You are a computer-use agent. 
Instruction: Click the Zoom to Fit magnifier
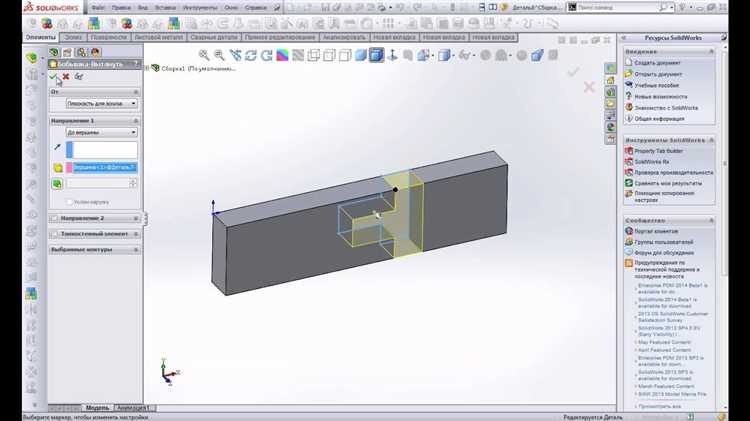[204, 55]
